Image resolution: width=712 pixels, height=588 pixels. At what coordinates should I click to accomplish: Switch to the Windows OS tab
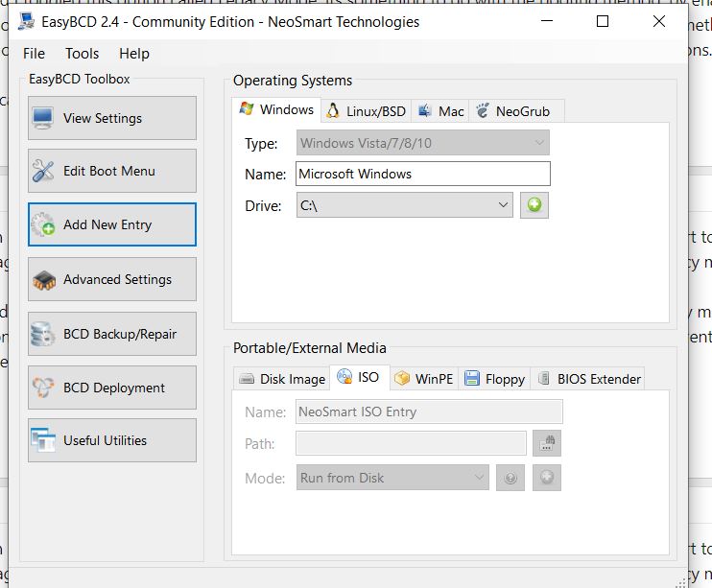(276, 110)
